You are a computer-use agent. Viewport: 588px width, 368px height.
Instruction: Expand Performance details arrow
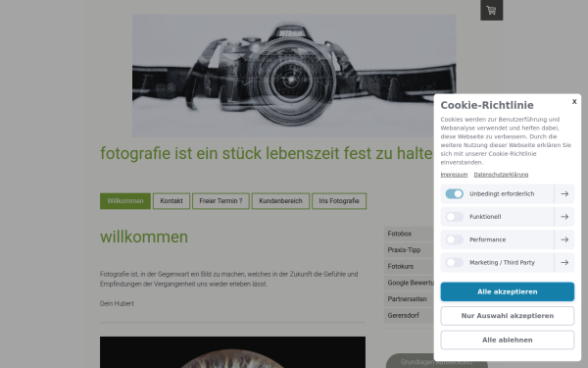coord(564,239)
